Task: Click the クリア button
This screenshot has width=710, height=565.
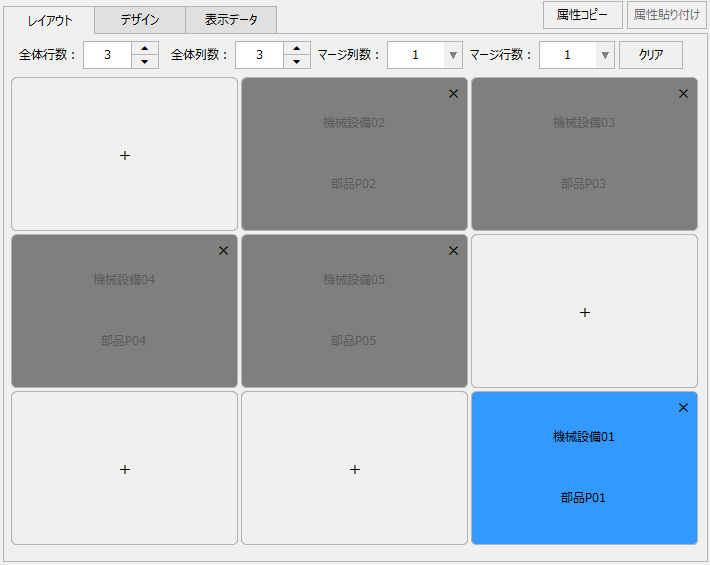Action: pos(651,55)
